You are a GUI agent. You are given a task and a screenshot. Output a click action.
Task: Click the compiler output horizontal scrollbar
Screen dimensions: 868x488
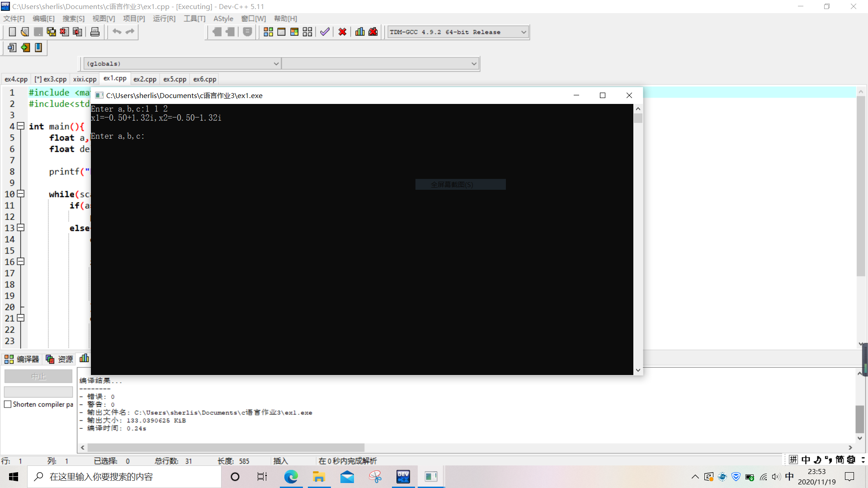point(226,447)
